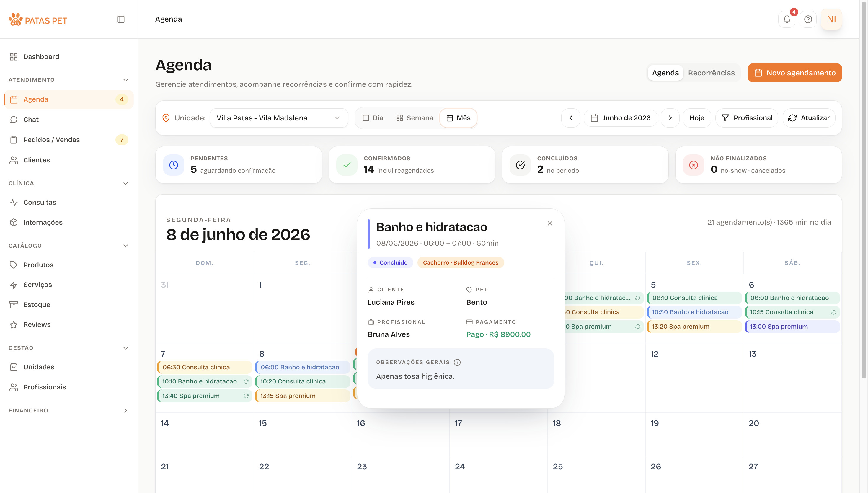Screen dimensions: 868x493
Task: Open 10:15 Consulta clinica on day 6
Action: [792, 312]
